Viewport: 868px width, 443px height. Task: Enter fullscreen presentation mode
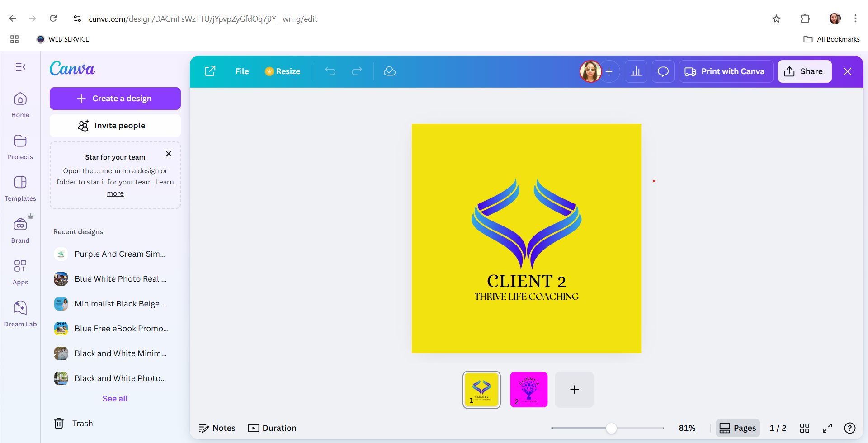point(827,428)
